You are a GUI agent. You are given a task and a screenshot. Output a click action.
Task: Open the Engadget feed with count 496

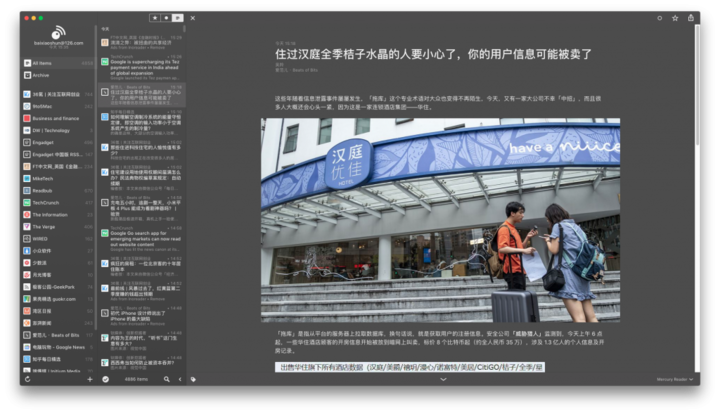point(59,142)
